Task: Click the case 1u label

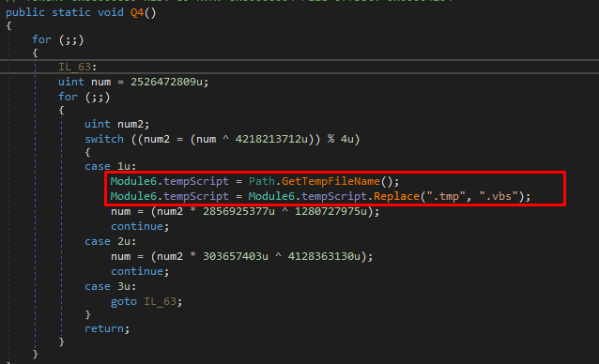Action: pyautogui.click(x=110, y=166)
